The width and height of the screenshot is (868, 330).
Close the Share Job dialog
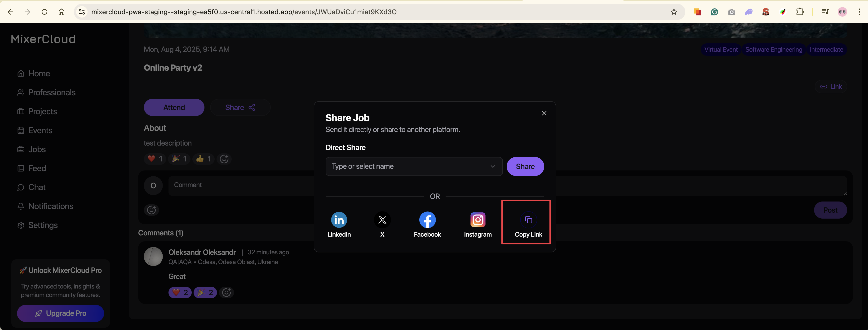544,113
